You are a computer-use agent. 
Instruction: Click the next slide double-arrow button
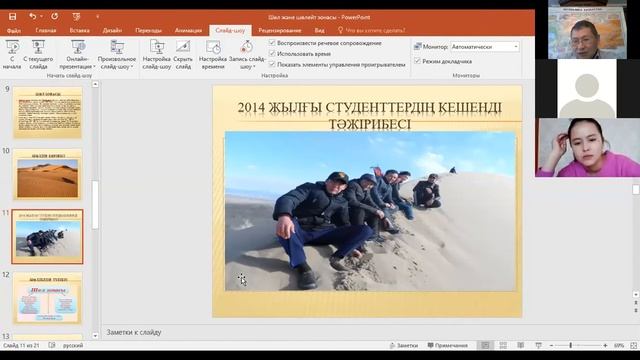point(636,311)
